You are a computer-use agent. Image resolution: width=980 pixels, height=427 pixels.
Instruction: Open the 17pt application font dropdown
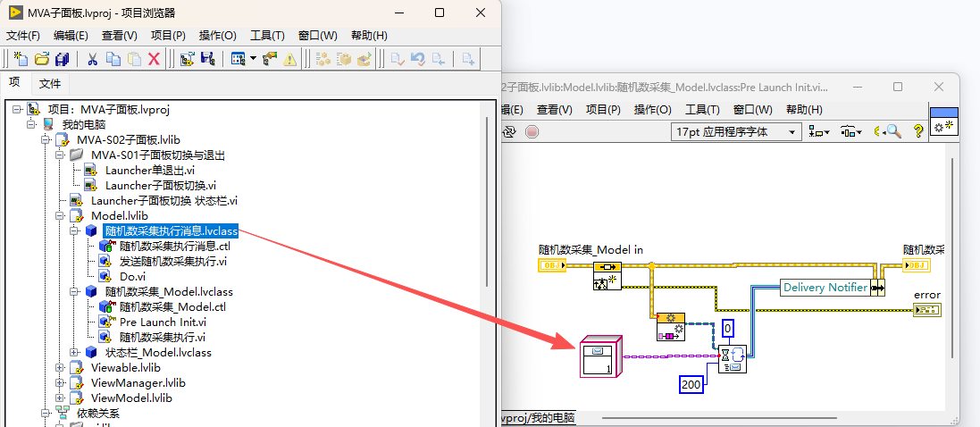(x=735, y=132)
